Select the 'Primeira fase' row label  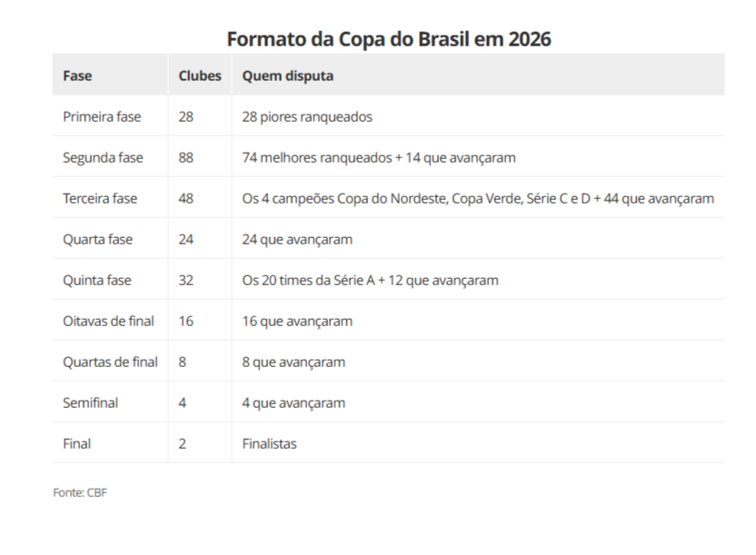pos(102,117)
